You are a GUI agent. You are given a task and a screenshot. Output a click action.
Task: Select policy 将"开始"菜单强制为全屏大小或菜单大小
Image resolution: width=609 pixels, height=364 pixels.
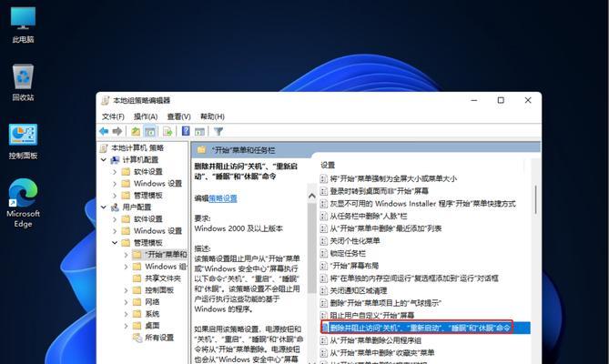tap(393, 179)
